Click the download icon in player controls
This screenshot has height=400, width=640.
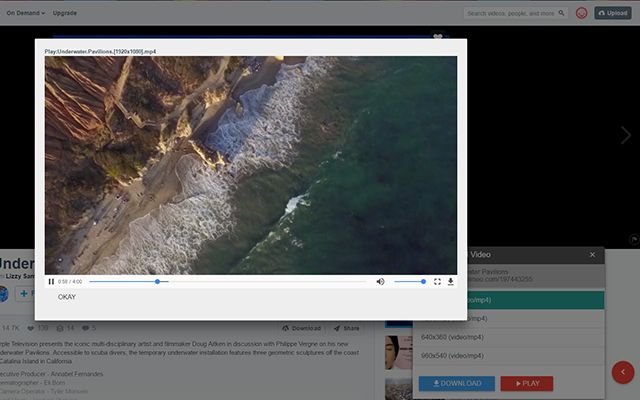coord(451,282)
